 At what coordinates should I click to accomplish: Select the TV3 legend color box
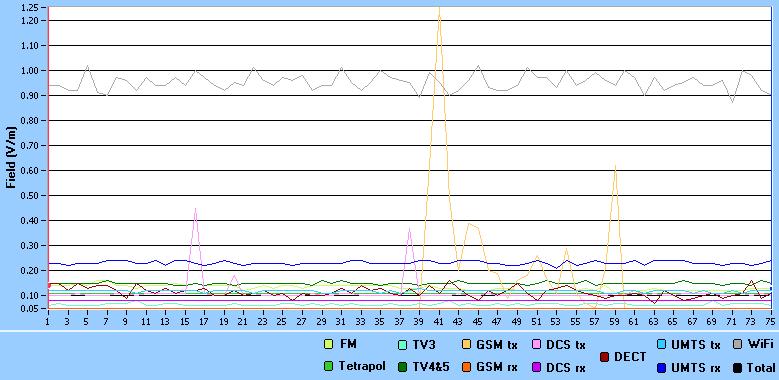click(x=403, y=344)
